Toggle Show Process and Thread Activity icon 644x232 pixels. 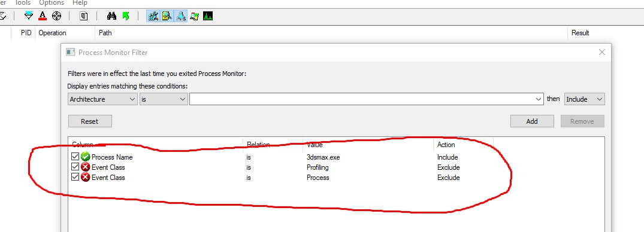click(194, 16)
